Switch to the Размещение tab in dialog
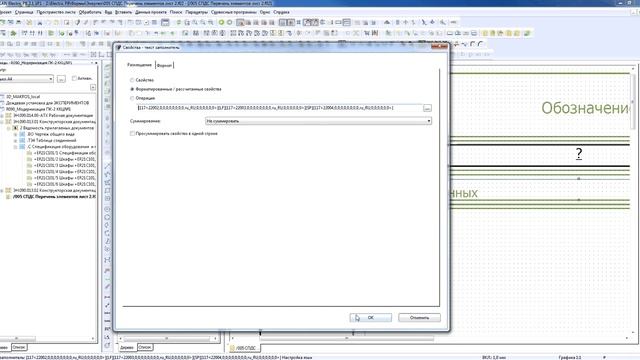Image resolution: width=640 pixels, height=360 pixels. click(x=139, y=65)
